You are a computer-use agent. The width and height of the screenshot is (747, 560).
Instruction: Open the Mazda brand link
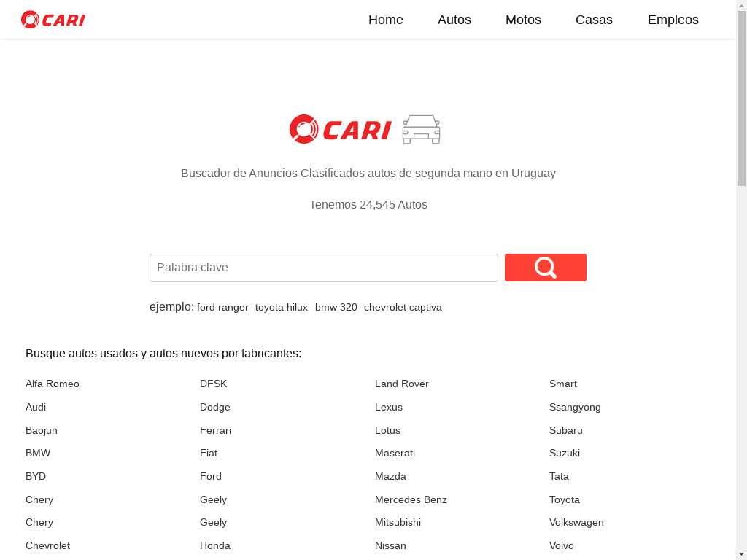(390, 477)
